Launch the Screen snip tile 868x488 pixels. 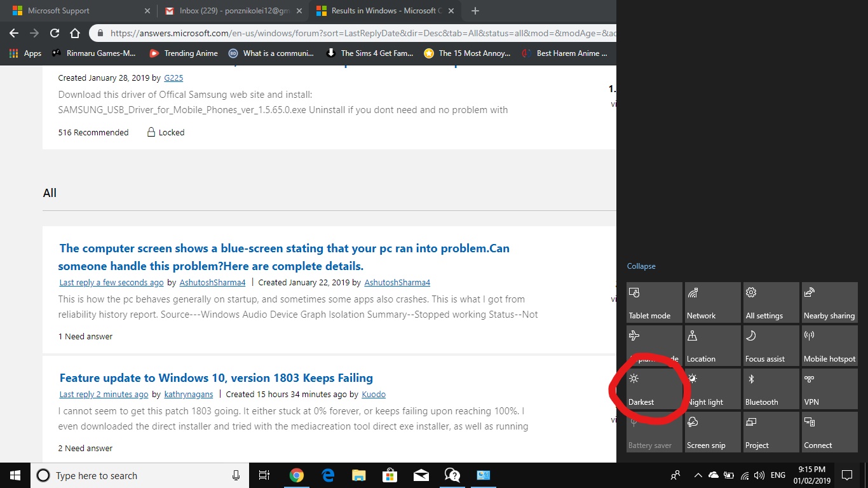pos(713,432)
